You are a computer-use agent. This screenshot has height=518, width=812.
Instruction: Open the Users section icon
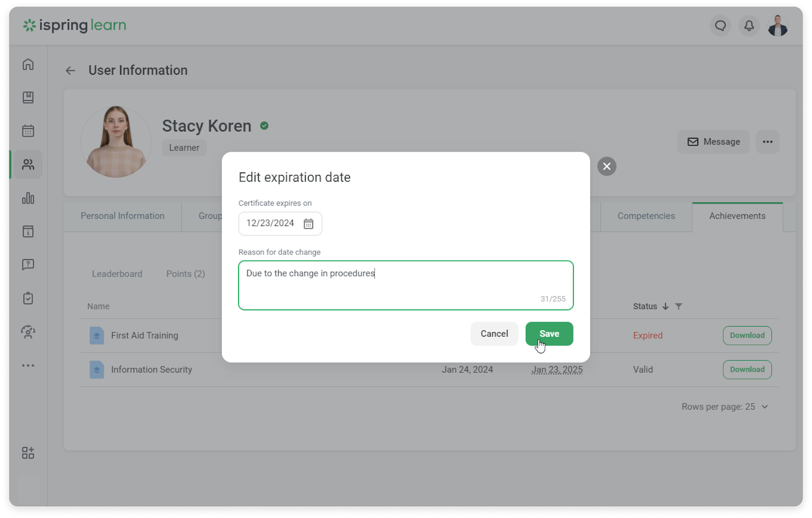pos(28,165)
